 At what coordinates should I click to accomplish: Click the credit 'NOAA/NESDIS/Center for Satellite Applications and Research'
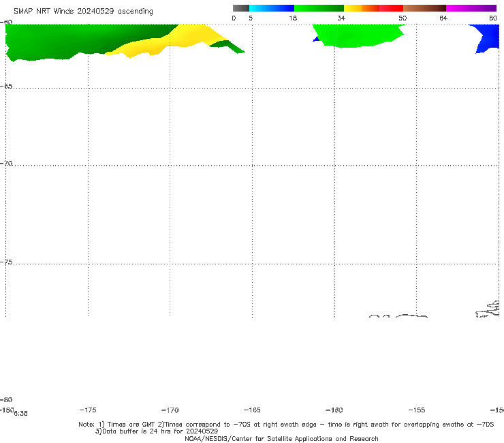tap(281, 439)
